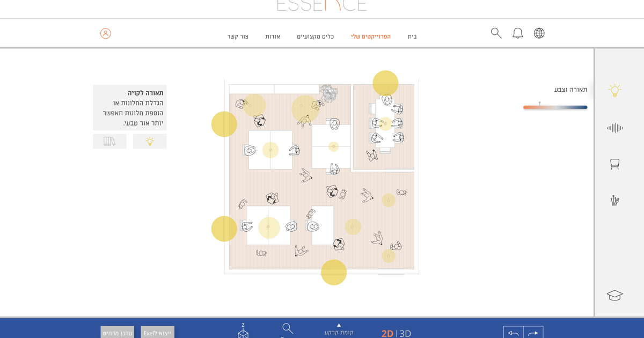This screenshot has width=644, height=338.
Task: Click the graduation cap learning icon
Action: click(x=614, y=295)
